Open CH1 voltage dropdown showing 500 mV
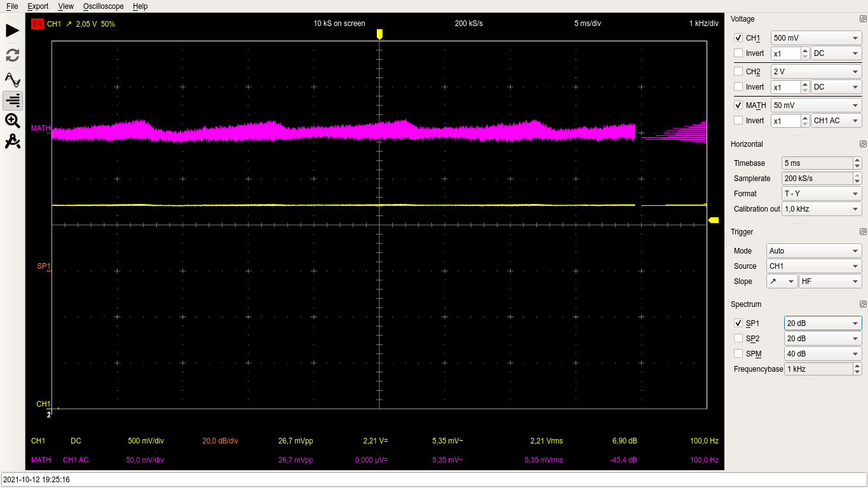Screen dimensions: 868x488 [x=817, y=38]
